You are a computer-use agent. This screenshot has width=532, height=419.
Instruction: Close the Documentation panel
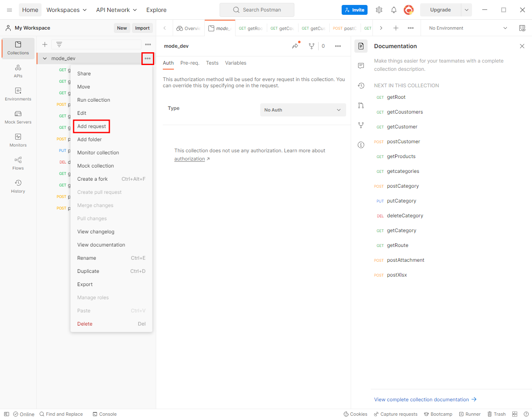pyautogui.click(x=522, y=46)
